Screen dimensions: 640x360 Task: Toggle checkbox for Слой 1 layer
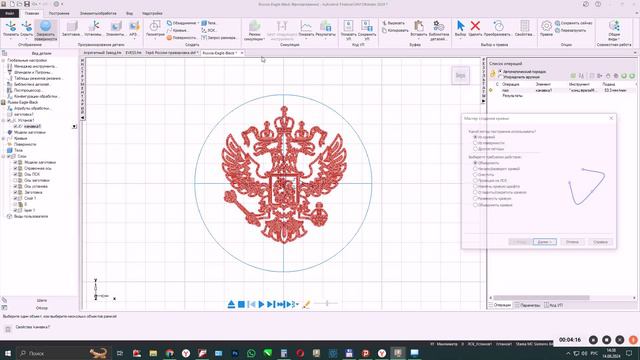click(x=15, y=198)
